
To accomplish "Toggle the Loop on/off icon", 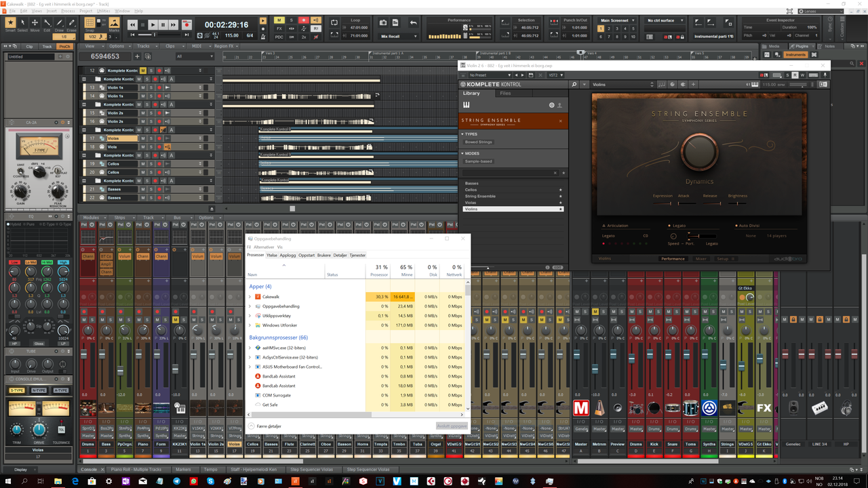I will (334, 23).
